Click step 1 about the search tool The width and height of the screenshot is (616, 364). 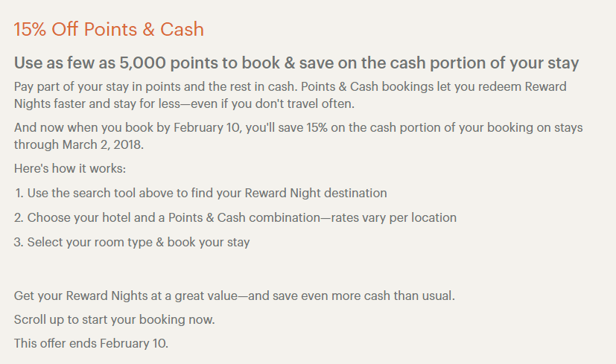pos(201,194)
